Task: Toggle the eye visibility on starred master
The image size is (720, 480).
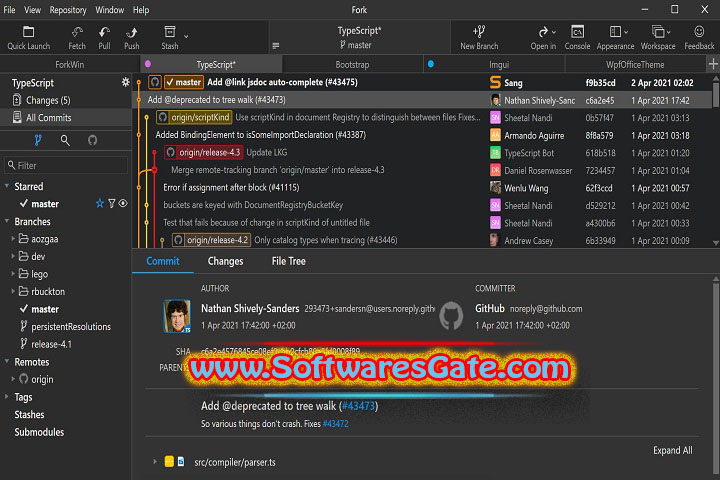Action: click(x=123, y=203)
